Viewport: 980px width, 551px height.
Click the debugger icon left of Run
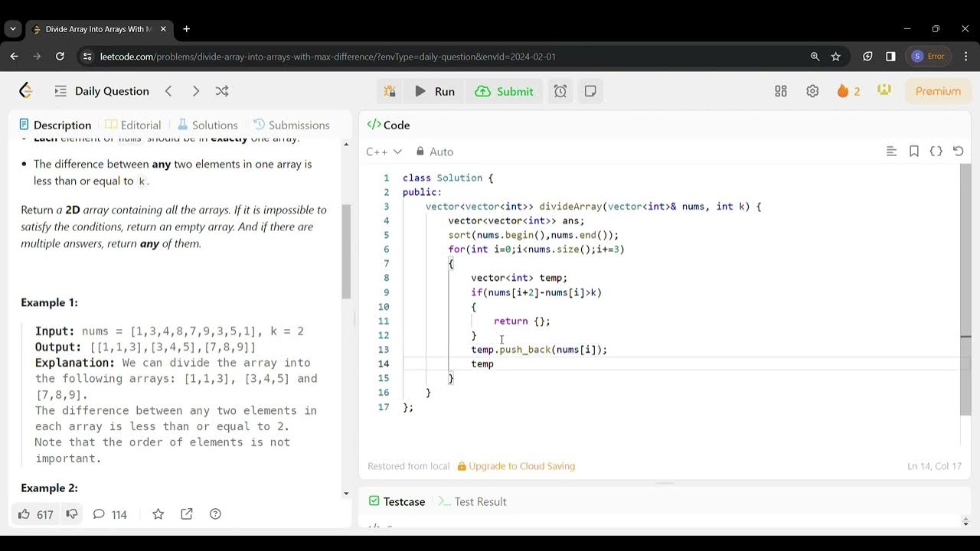(390, 91)
